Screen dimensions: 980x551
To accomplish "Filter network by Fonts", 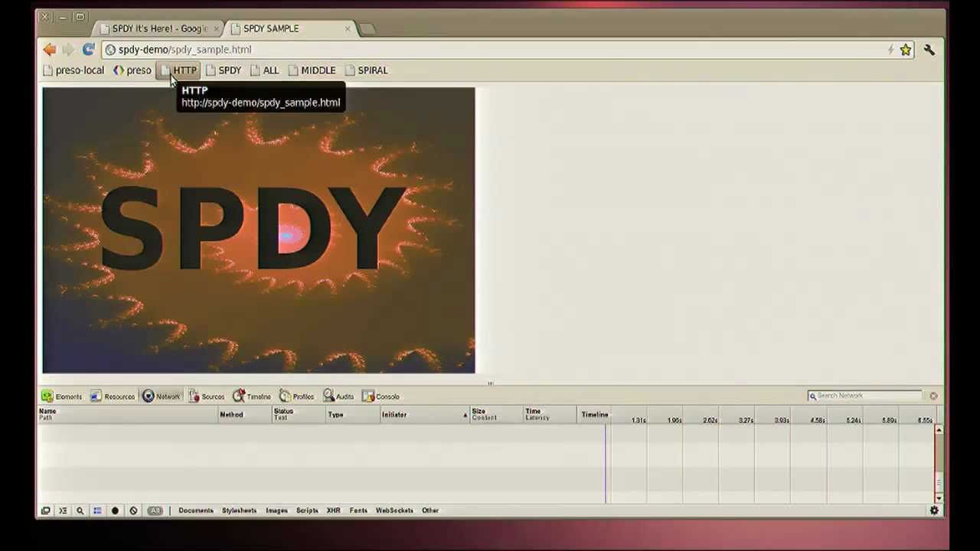I will (358, 510).
